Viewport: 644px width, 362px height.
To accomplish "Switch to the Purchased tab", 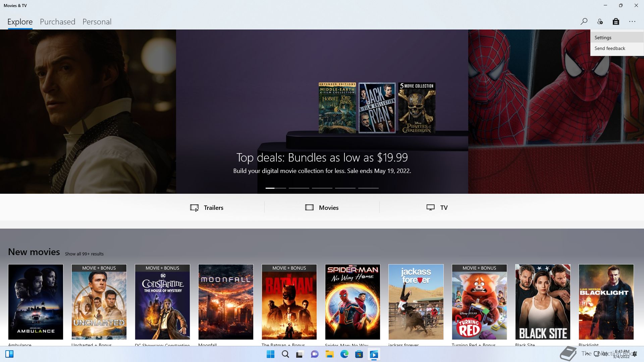I will click(58, 22).
